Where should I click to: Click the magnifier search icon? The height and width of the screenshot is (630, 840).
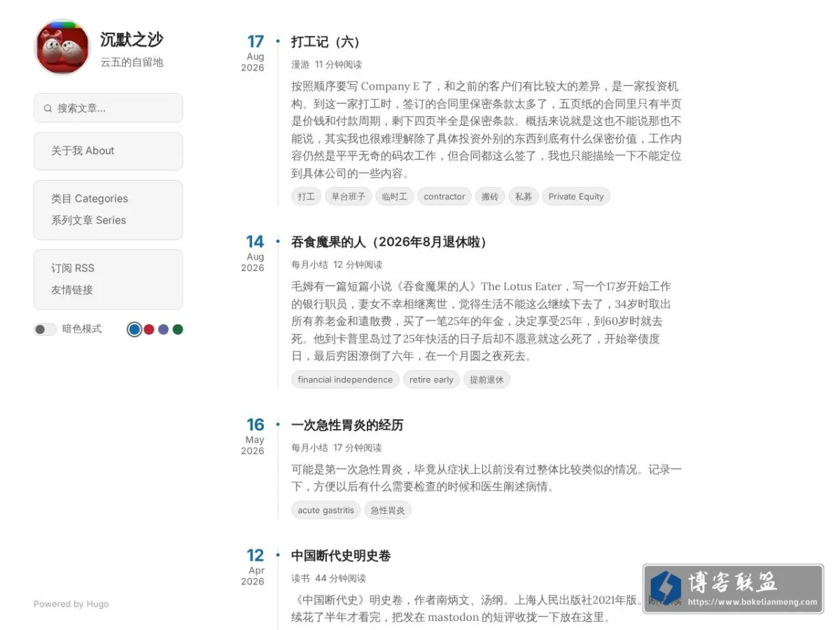click(48, 108)
